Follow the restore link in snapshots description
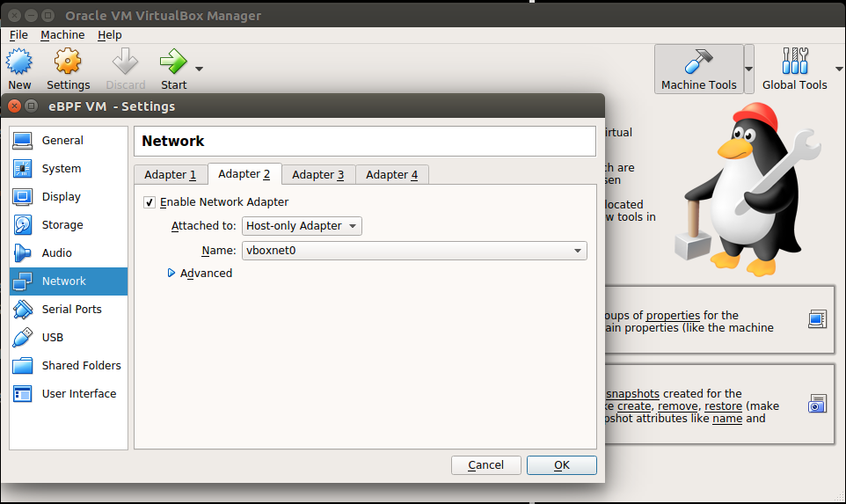The image size is (846, 504). coord(723,405)
